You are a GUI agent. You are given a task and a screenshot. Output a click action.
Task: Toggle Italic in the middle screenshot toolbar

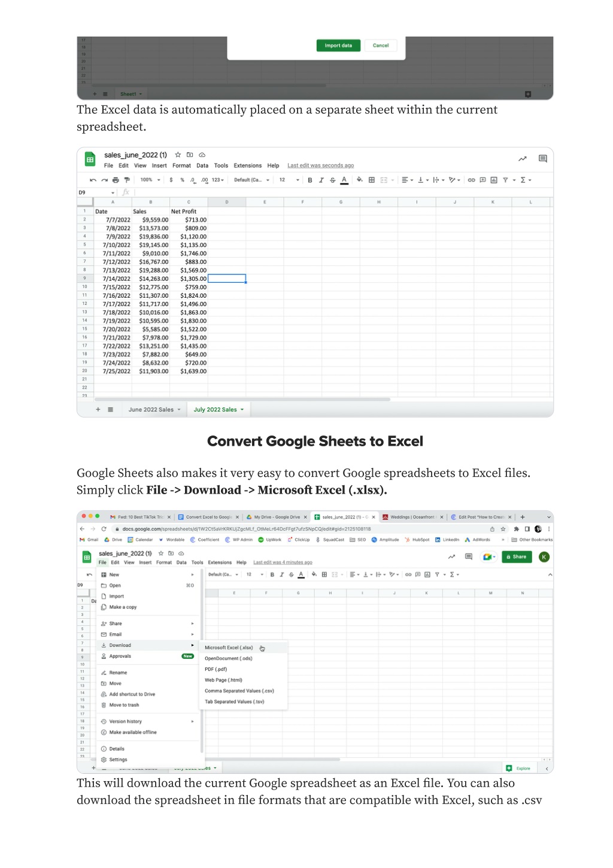coord(321,180)
